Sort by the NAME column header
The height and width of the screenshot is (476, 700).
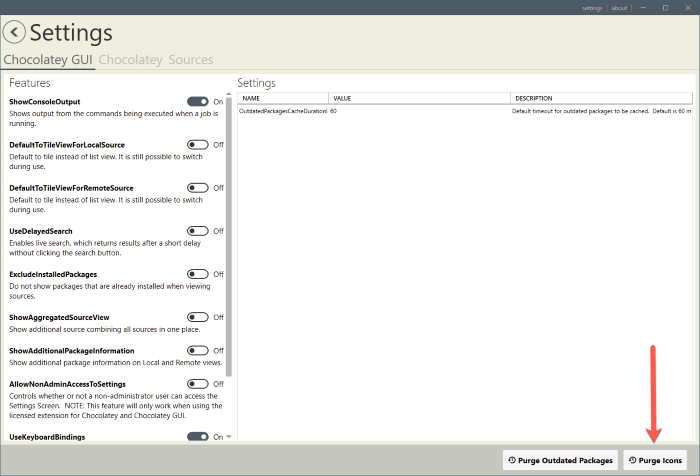(283, 98)
